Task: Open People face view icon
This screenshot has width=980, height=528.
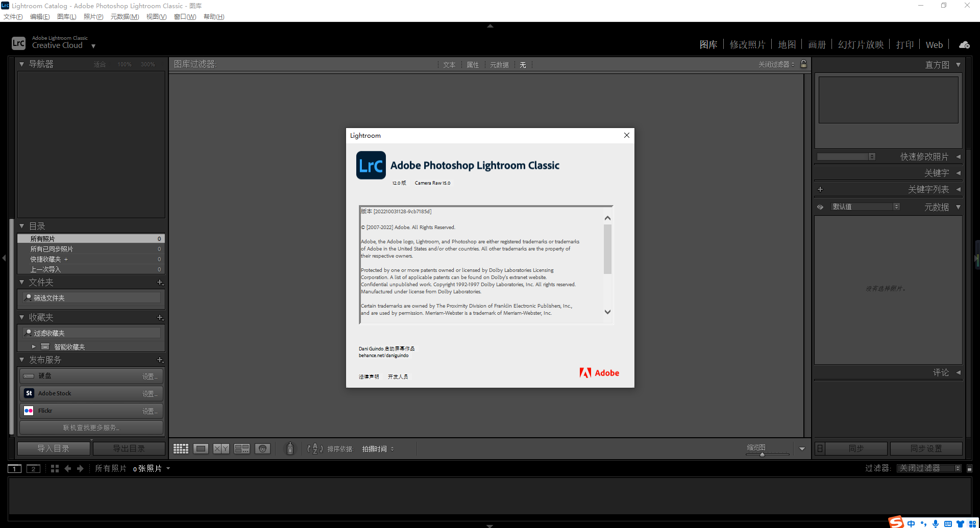Action: pyautogui.click(x=262, y=448)
